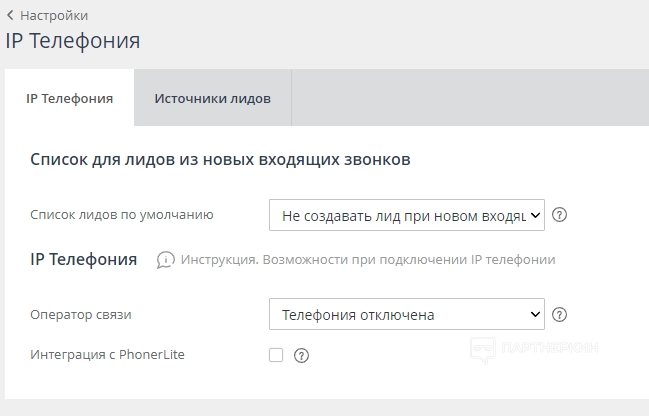This screenshot has width=649, height=416.
Task: Switch to the IP Телефония tab
Action: tap(69, 98)
